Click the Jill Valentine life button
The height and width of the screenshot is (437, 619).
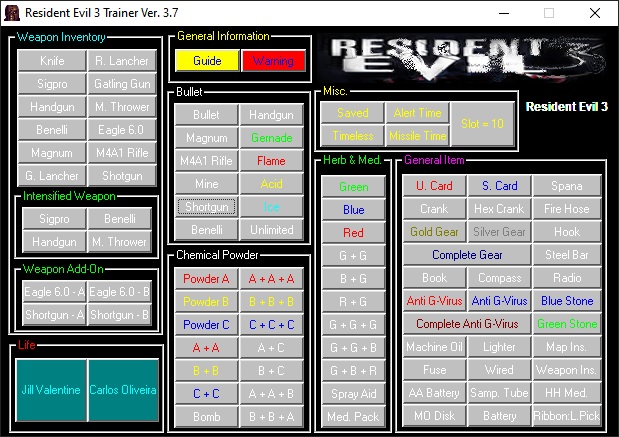click(x=51, y=390)
